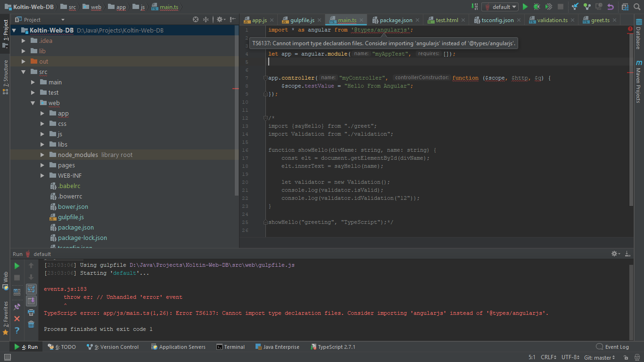
Task: Click the build project binary-arrow icon
Action: coord(474,7)
